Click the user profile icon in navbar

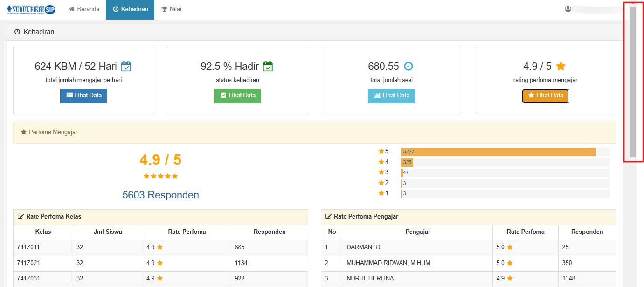[568, 9]
